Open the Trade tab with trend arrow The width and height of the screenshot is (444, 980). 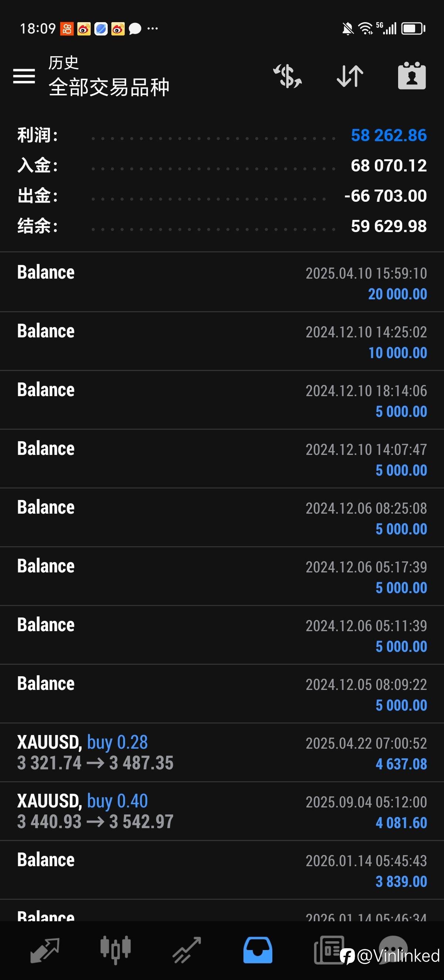point(186,950)
